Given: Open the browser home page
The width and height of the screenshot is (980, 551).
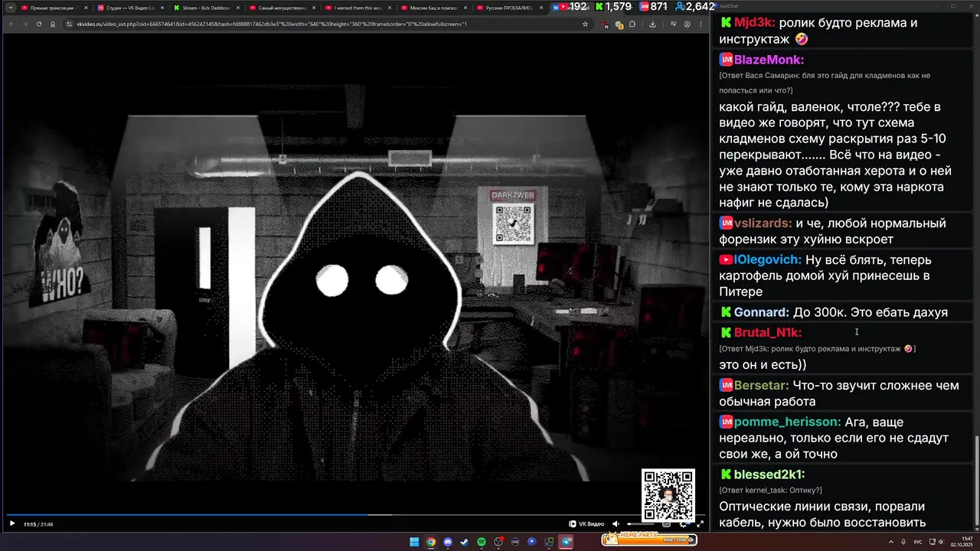Looking at the screenshot, I should [x=52, y=24].
